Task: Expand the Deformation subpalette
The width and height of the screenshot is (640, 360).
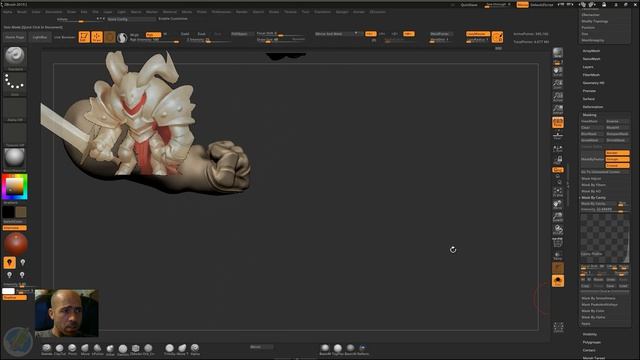Action: (x=593, y=107)
